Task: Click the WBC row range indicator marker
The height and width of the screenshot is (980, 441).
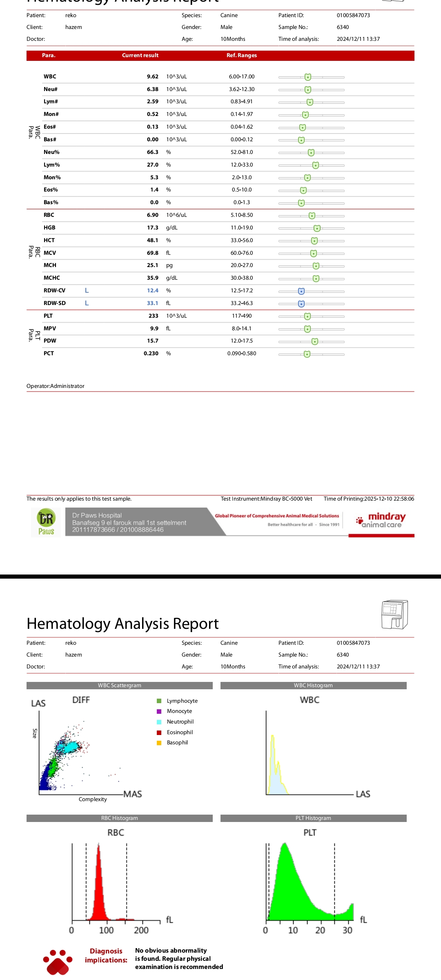Action: pyautogui.click(x=308, y=77)
